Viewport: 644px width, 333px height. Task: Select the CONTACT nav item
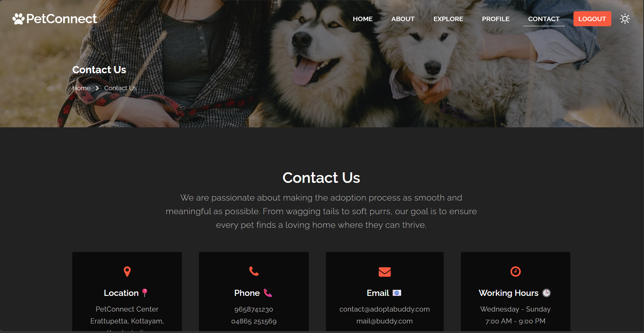544,19
